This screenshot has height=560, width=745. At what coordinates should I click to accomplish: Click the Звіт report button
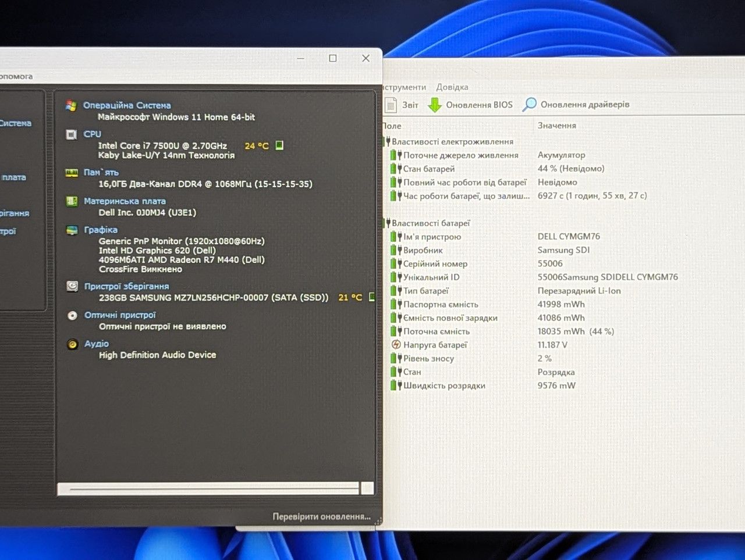click(x=402, y=105)
